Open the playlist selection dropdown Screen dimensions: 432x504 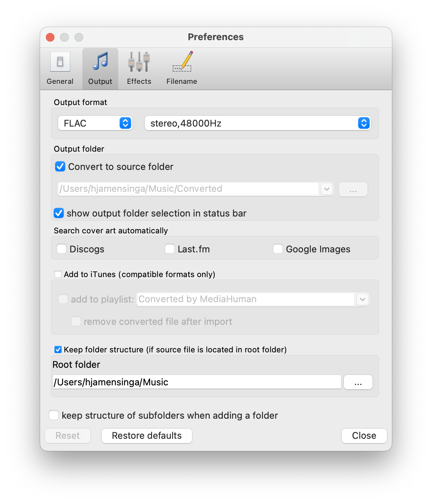pyautogui.click(x=362, y=299)
